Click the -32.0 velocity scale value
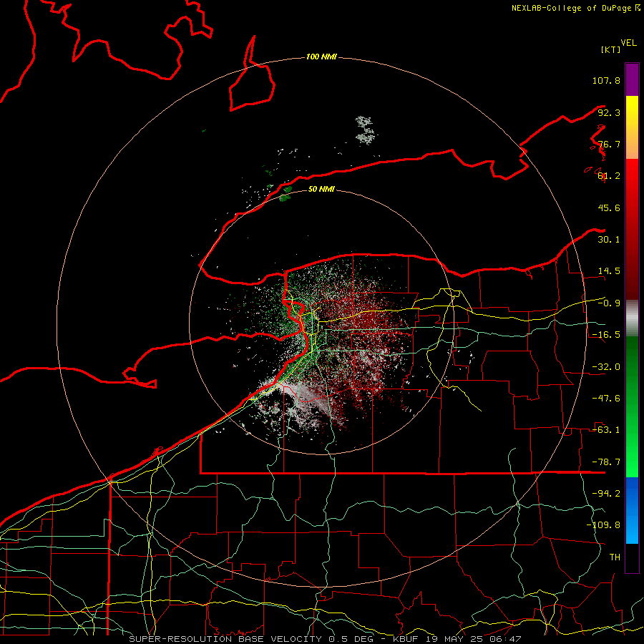 pyautogui.click(x=606, y=367)
